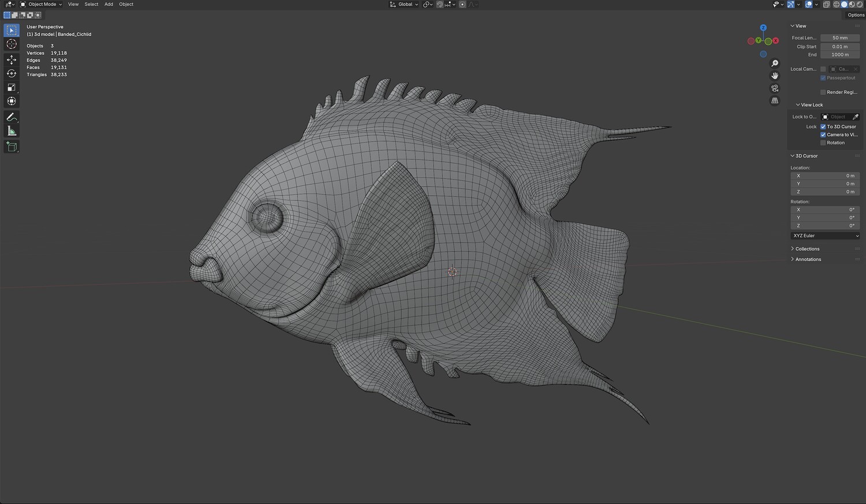This screenshot has height=504, width=866.
Task: Toggle proportional editing
Action: click(462, 4)
